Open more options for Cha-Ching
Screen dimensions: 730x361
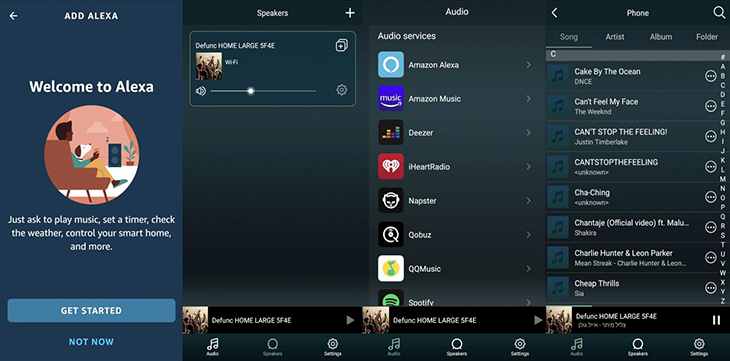tap(710, 197)
